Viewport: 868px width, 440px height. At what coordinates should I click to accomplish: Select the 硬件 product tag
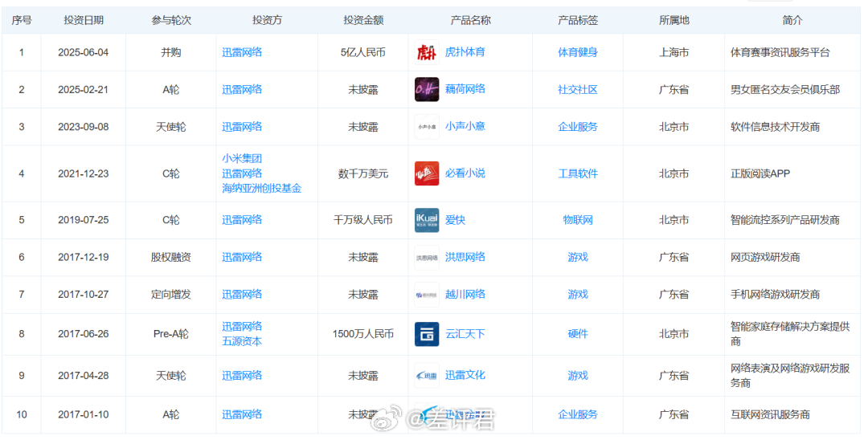577,334
